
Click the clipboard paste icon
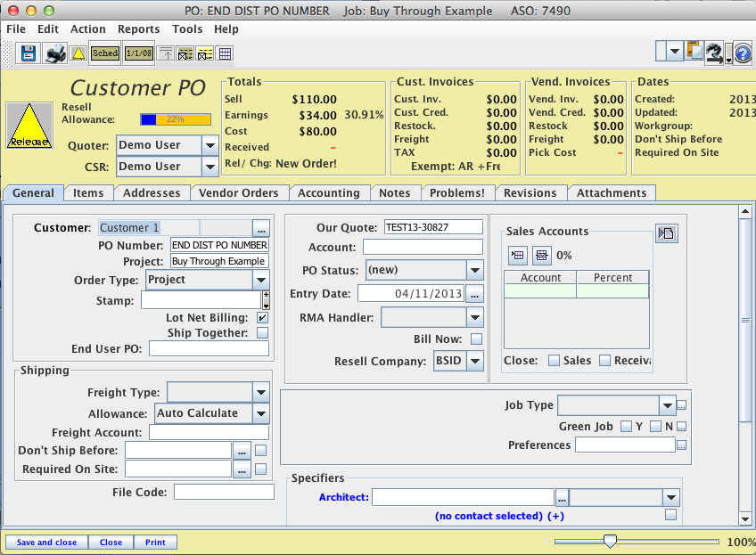pos(694,51)
